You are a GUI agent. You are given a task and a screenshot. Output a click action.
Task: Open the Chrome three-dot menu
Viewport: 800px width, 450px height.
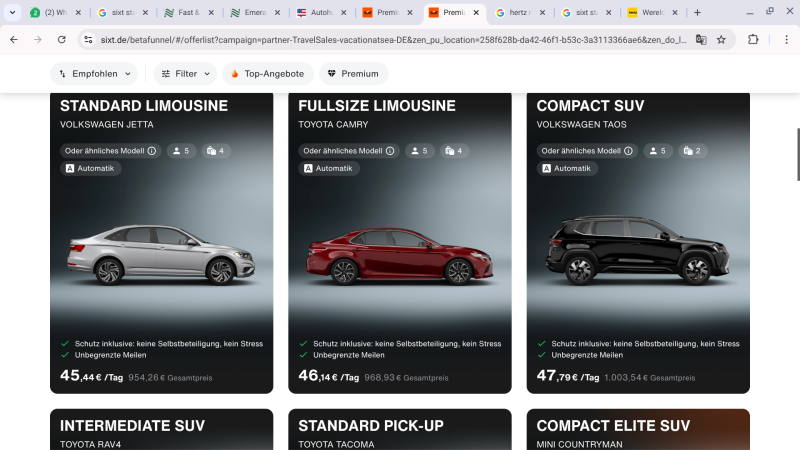click(786, 39)
